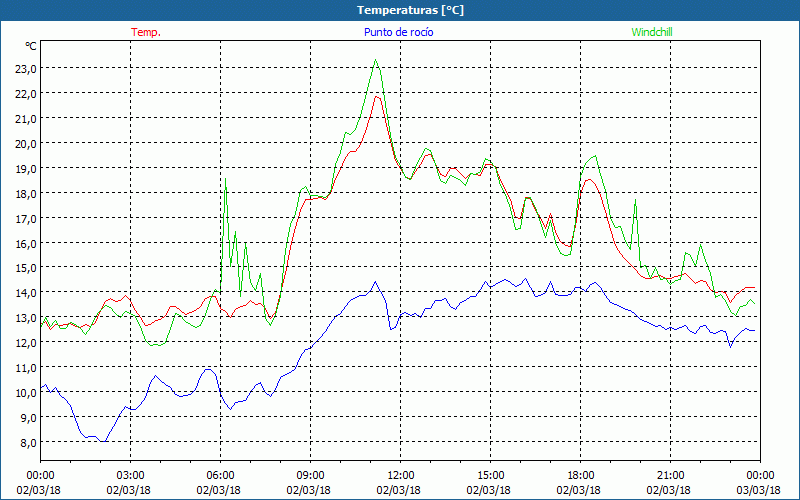
Task: Click the 14,0 y-axis value
Action: (x=26, y=292)
